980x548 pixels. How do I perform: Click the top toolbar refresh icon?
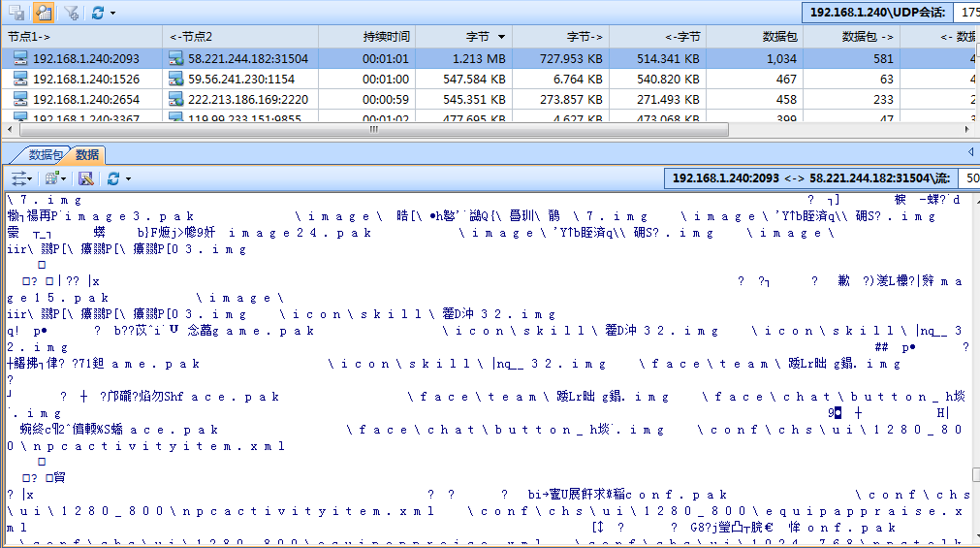click(x=98, y=13)
